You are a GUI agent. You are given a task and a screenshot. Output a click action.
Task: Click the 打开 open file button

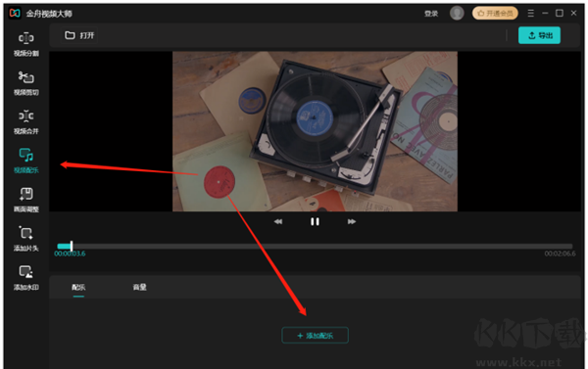tap(79, 35)
